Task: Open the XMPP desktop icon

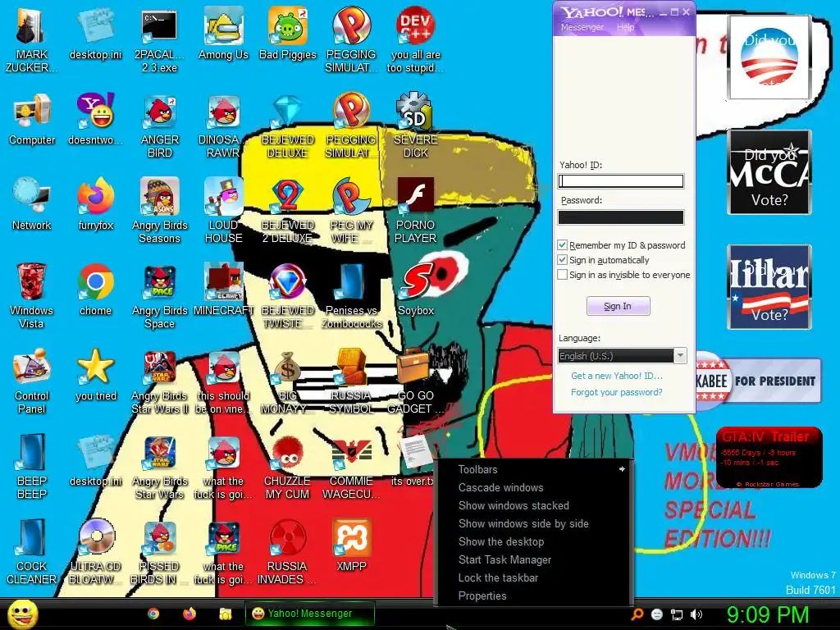Action: pyautogui.click(x=351, y=546)
